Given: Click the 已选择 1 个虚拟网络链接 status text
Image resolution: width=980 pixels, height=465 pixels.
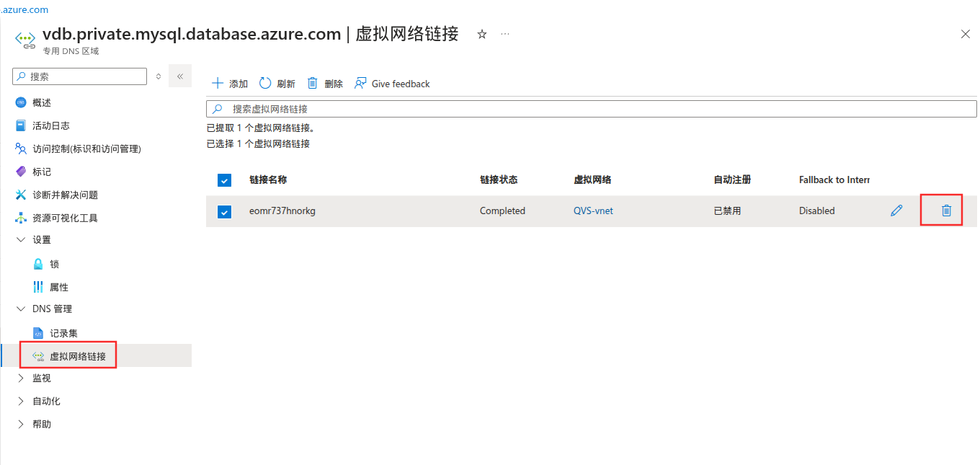Looking at the screenshot, I should 258,143.
